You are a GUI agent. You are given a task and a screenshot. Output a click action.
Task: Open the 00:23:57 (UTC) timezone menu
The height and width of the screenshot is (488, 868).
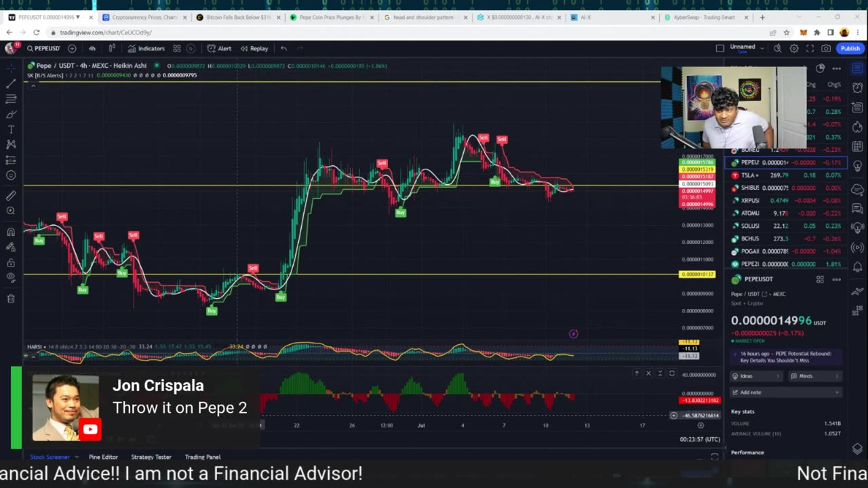coord(700,439)
